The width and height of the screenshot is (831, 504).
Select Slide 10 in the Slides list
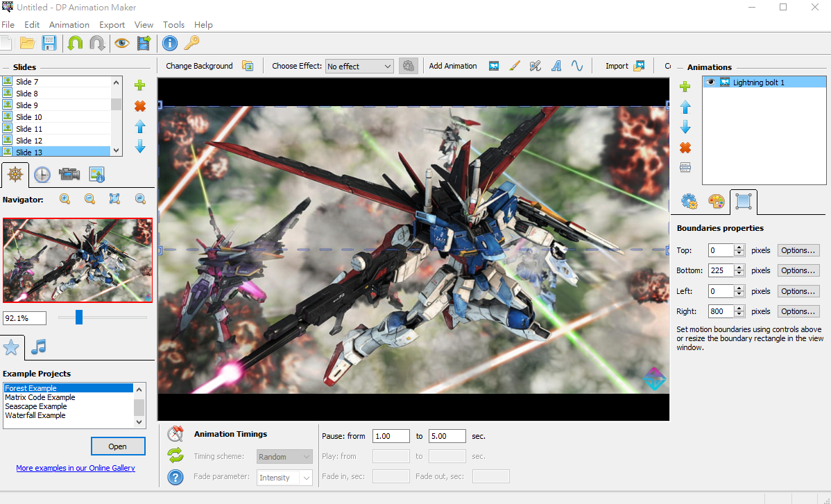29,117
